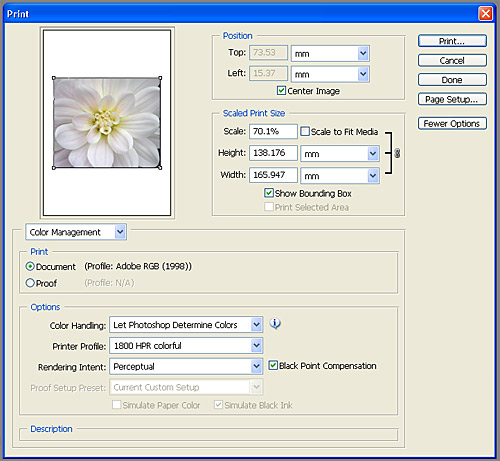Toggle Black Point Compensation checkbox
The width and height of the screenshot is (500, 461).
click(x=273, y=365)
